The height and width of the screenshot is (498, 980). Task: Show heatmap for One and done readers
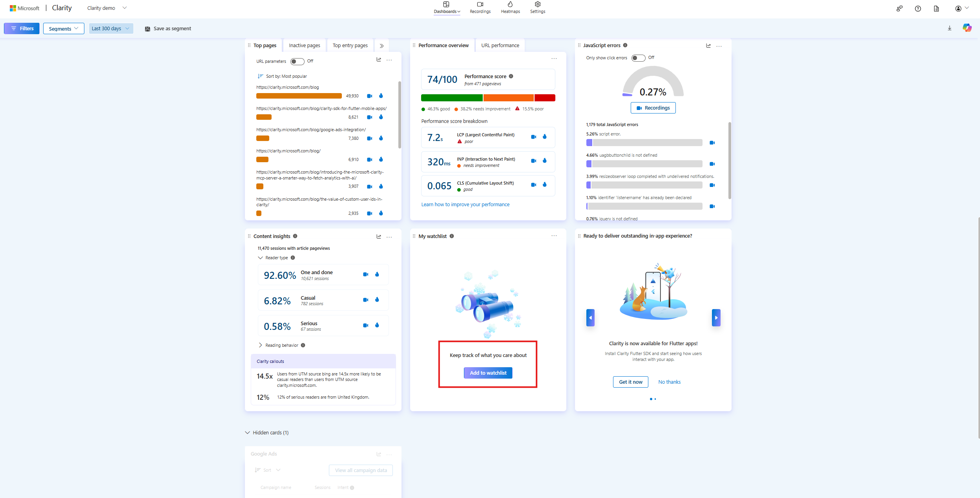pyautogui.click(x=377, y=275)
